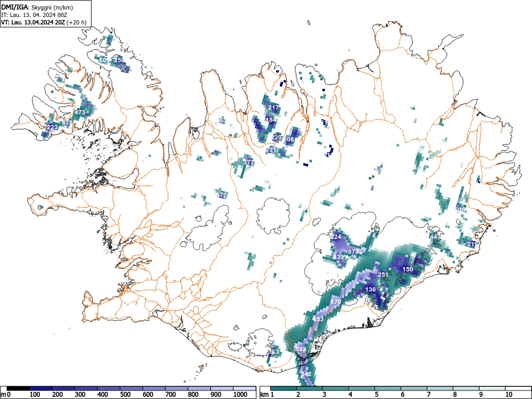Click the 470 visibility value on map

tap(221, 195)
